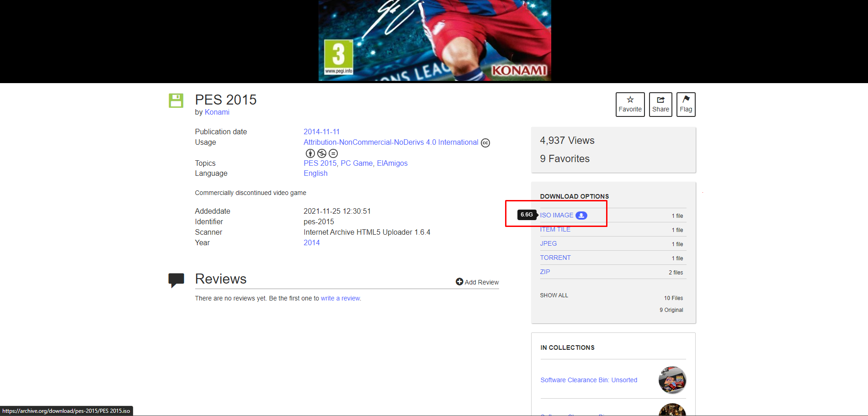Open the ITEM TILE download option
868x416 pixels.
(555, 230)
